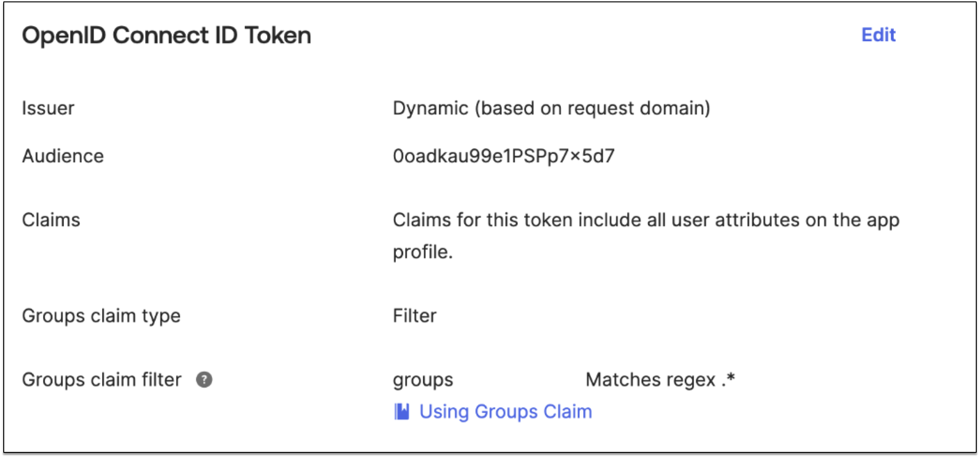Click the Claims label
This screenshot has height=458, width=980.
(x=52, y=220)
